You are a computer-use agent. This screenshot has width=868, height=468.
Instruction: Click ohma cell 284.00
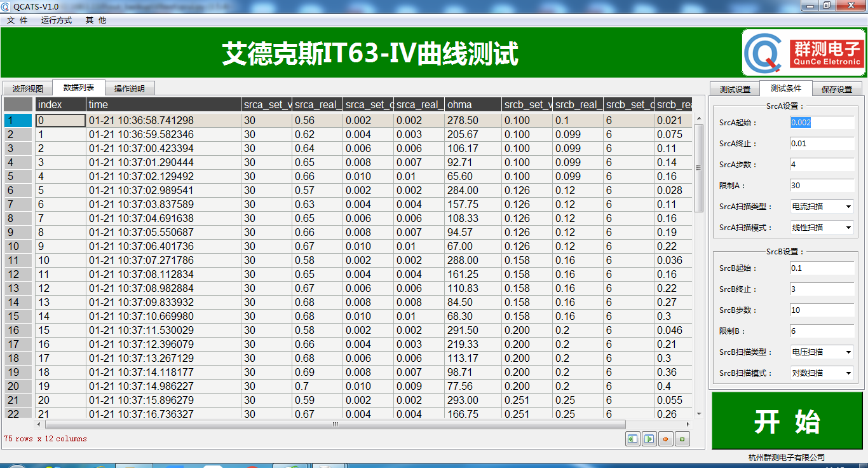[473, 190]
